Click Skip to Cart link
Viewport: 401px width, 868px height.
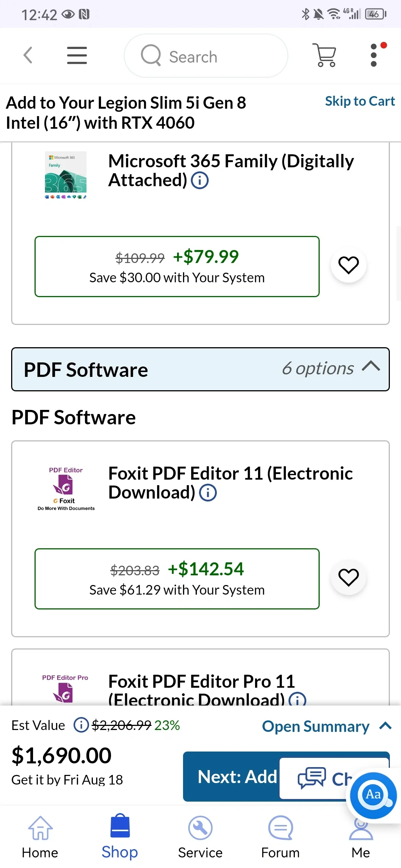coord(359,101)
